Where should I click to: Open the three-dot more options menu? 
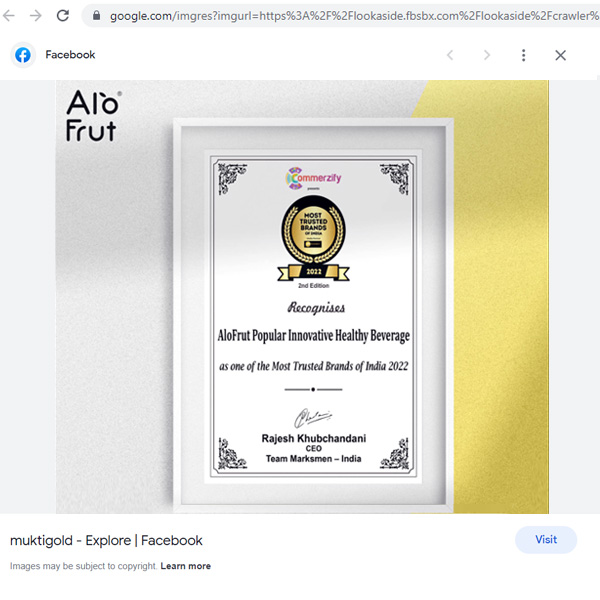click(523, 55)
